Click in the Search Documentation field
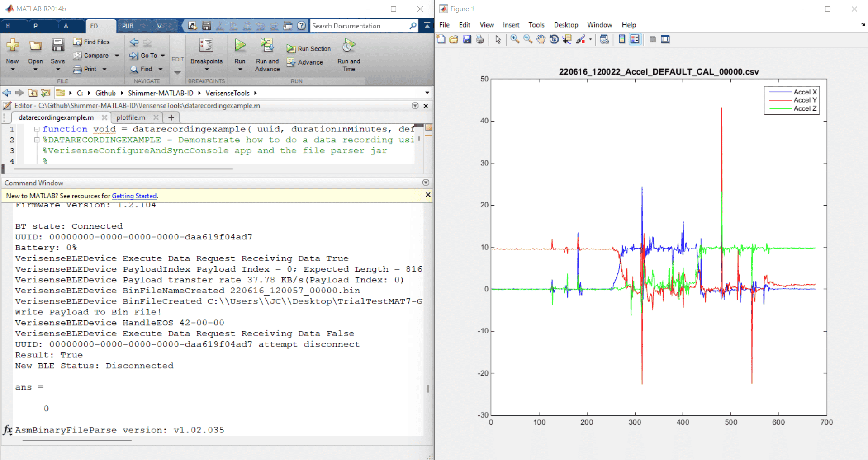This screenshot has width=868, height=460. pyautogui.click(x=359, y=26)
